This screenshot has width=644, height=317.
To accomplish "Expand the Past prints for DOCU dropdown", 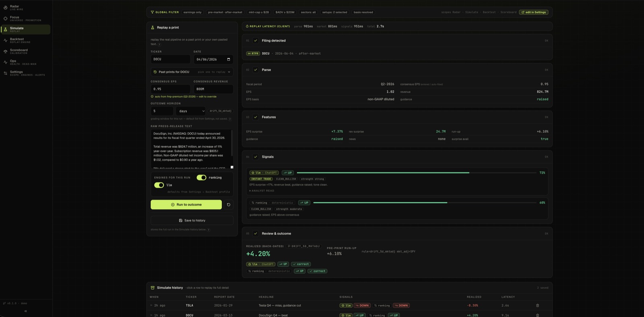I will [x=192, y=72].
